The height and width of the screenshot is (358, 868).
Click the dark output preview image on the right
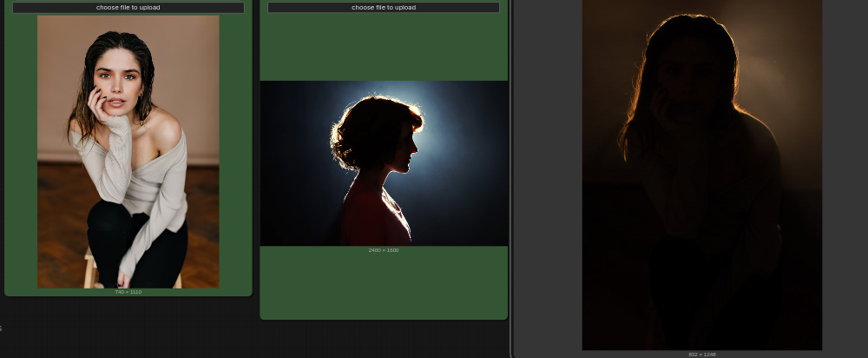tap(702, 176)
